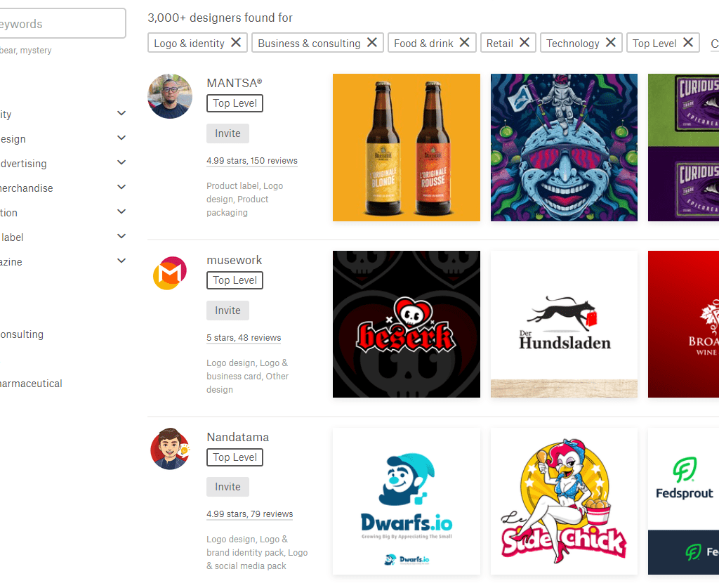The width and height of the screenshot is (719, 588).
Task: Open the Nandatama designer name link
Action: pos(237,437)
